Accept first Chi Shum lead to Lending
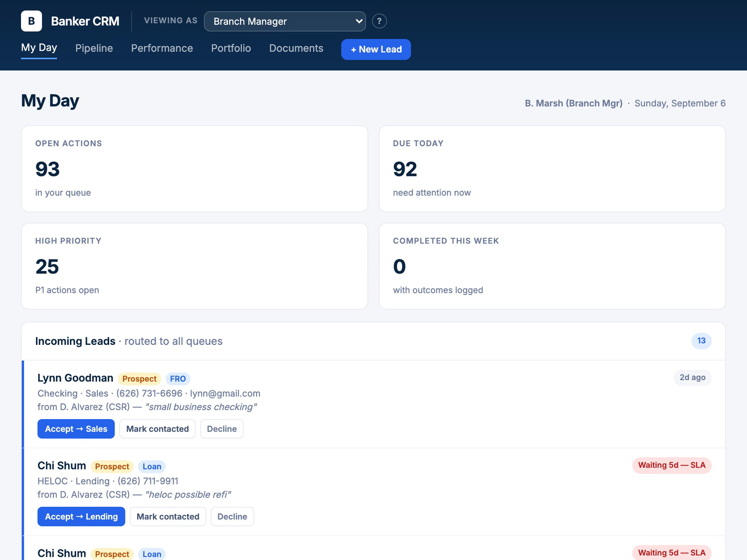This screenshot has width=747, height=560. pyautogui.click(x=81, y=517)
